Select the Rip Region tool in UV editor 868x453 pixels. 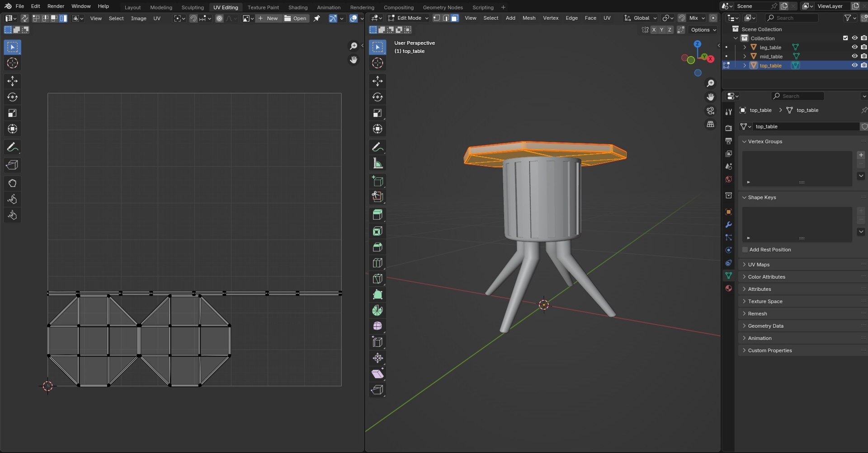coord(12,165)
